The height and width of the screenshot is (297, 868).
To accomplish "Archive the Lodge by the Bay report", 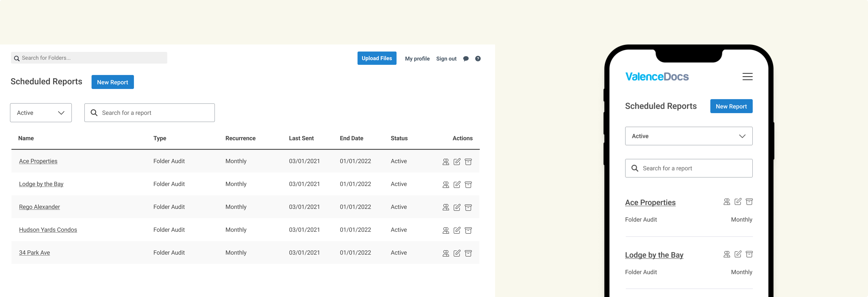I will (x=468, y=185).
